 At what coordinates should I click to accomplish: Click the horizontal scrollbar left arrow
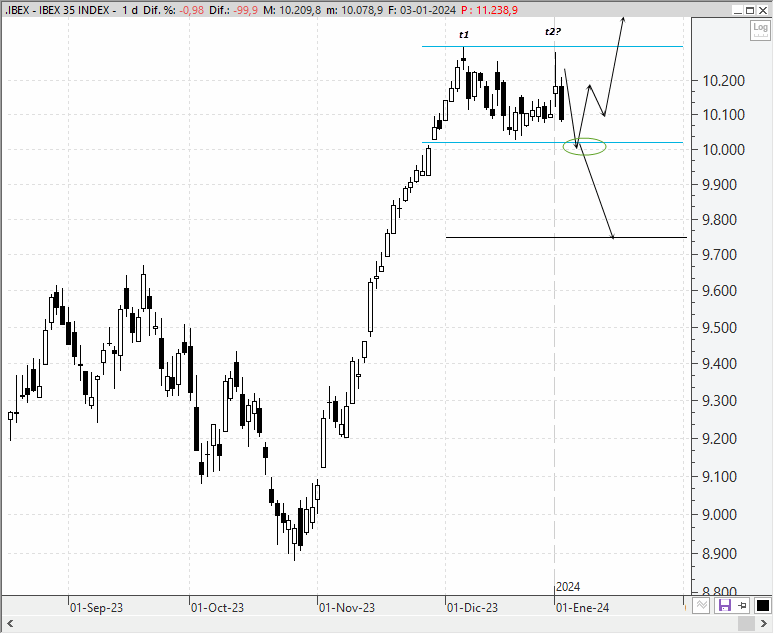coord(10,624)
